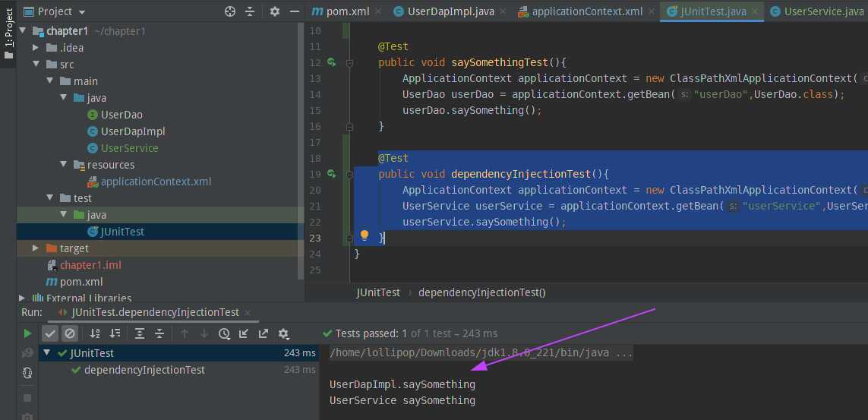Click JUnitTest in editor breadcrumb
The height and width of the screenshot is (420, 868).
(378, 292)
